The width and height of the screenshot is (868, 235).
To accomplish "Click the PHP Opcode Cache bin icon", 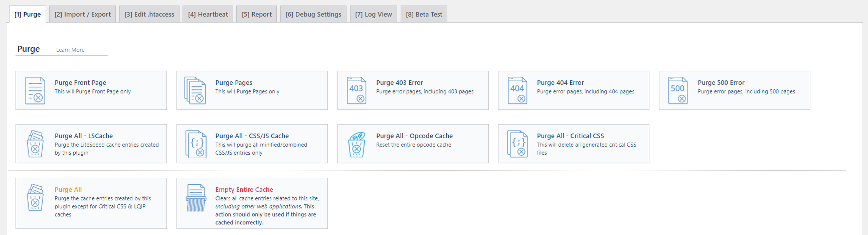I will pyautogui.click(x=357, y=144).
